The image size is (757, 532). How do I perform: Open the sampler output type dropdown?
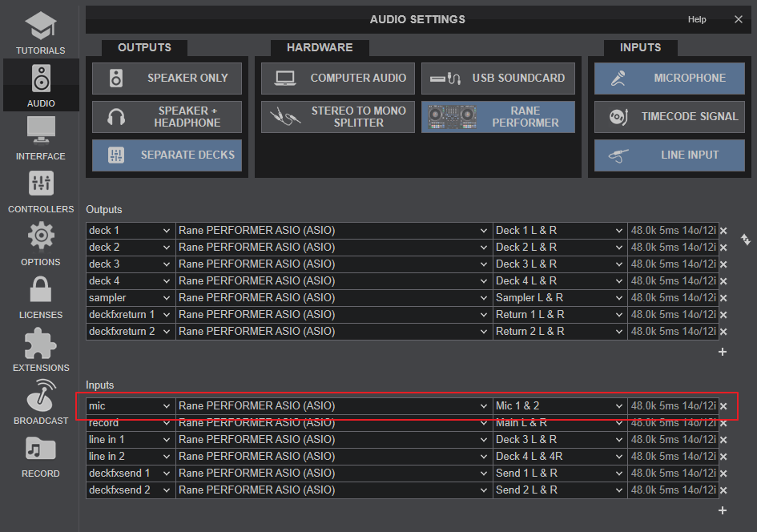pyautogui.click(x=131, y=298)
